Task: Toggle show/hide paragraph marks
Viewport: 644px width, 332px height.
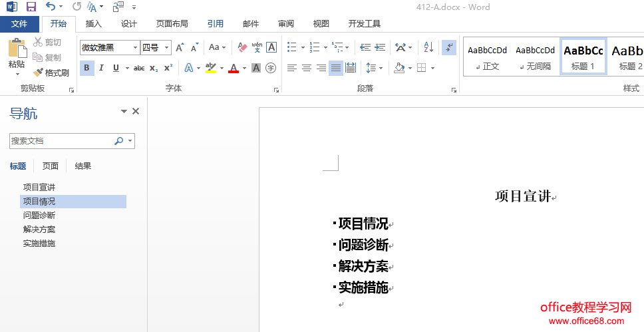Action: tap(449, 48)
